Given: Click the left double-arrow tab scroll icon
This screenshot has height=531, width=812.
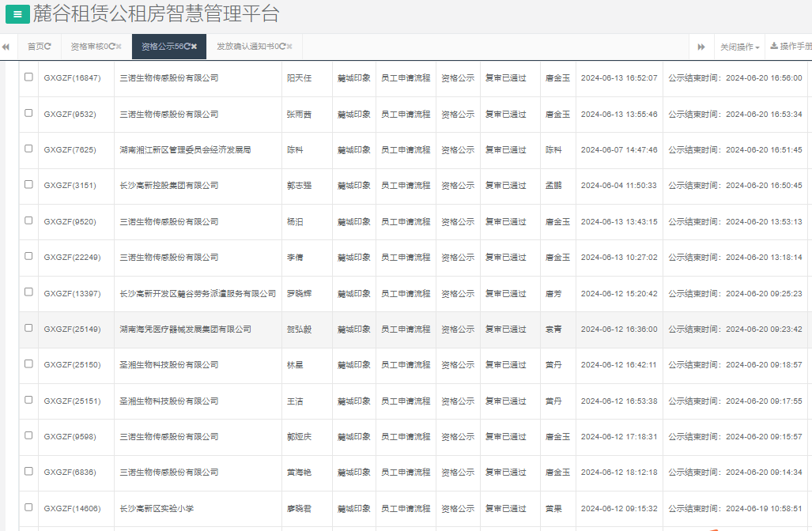Looking at the screenshot, I should [6, 46].
